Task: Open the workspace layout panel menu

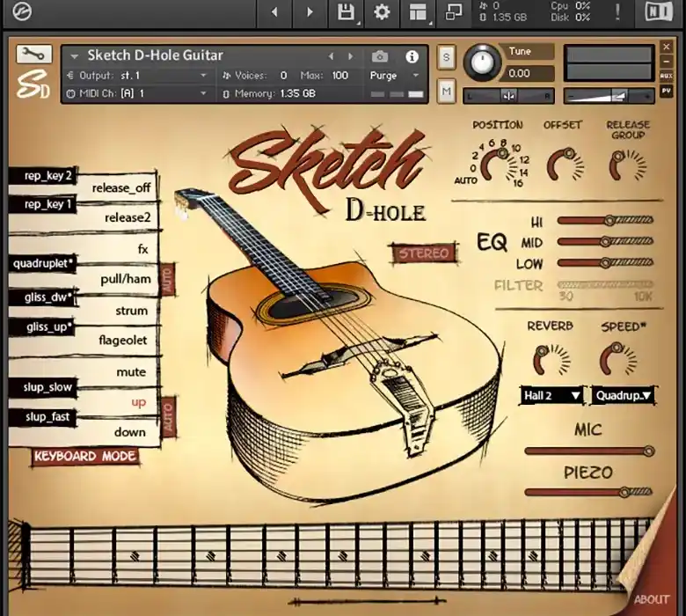Action: click(x=418, y=11)
